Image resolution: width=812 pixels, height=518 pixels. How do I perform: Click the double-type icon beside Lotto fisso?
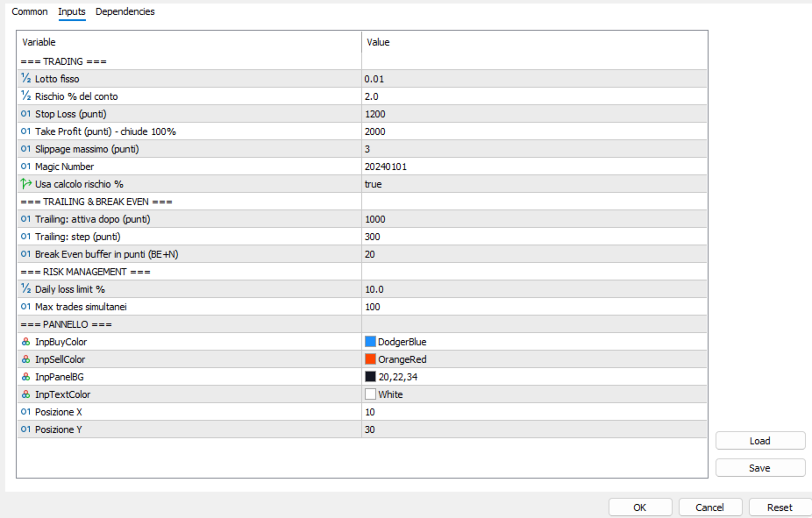pyautogui.click(x=25, y=79)
